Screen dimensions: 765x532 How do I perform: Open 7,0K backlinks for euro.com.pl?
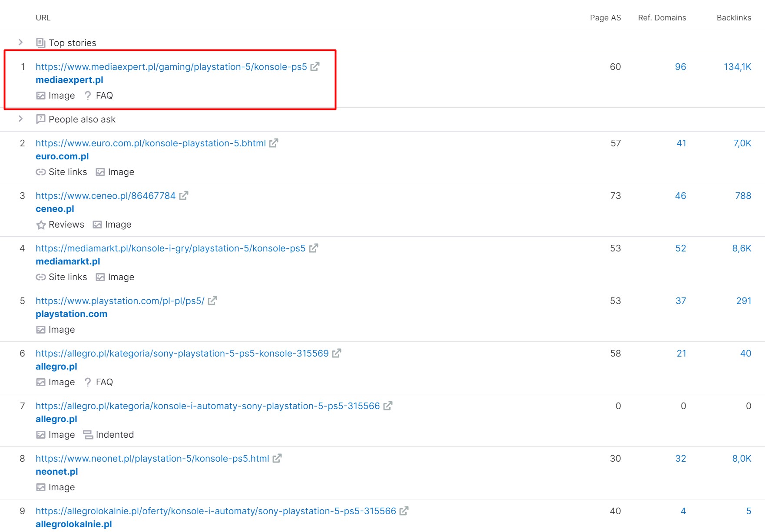(x=742, y=143)
